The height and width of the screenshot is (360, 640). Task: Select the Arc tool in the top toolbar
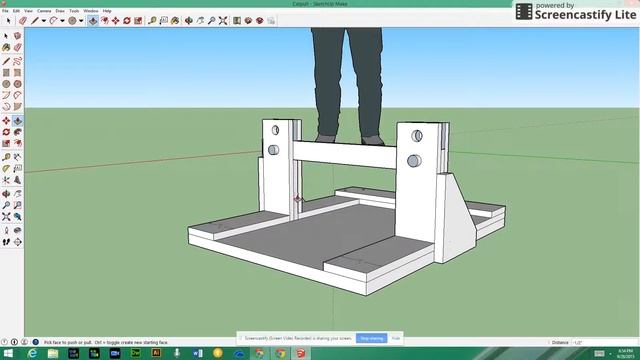(53, 20)
